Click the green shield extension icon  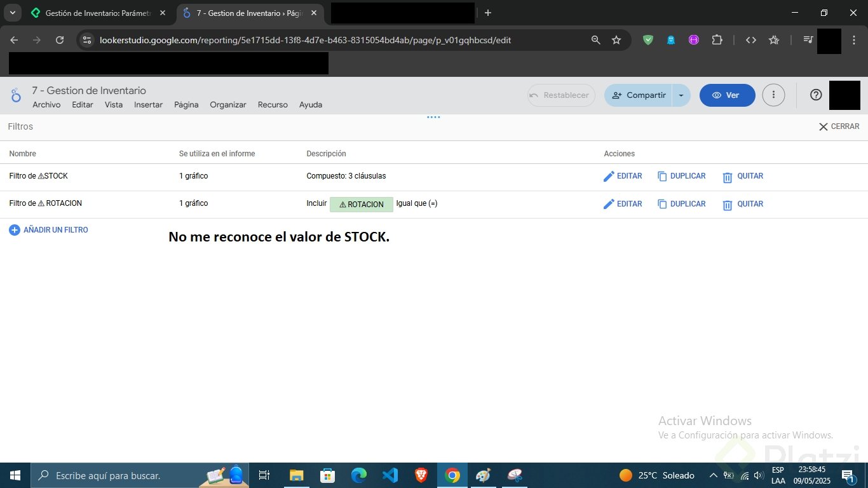tap(648, 40)
